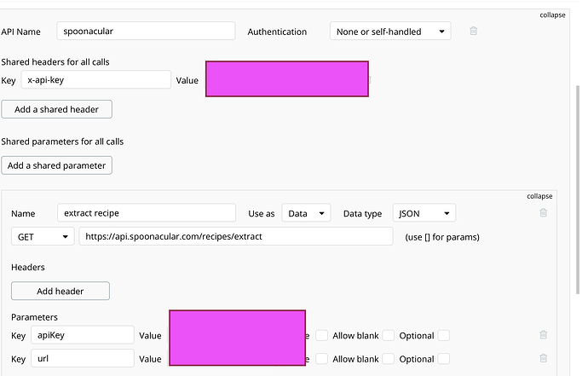
Task: Click Add a shared parameter button
Action: click(56, 165)
